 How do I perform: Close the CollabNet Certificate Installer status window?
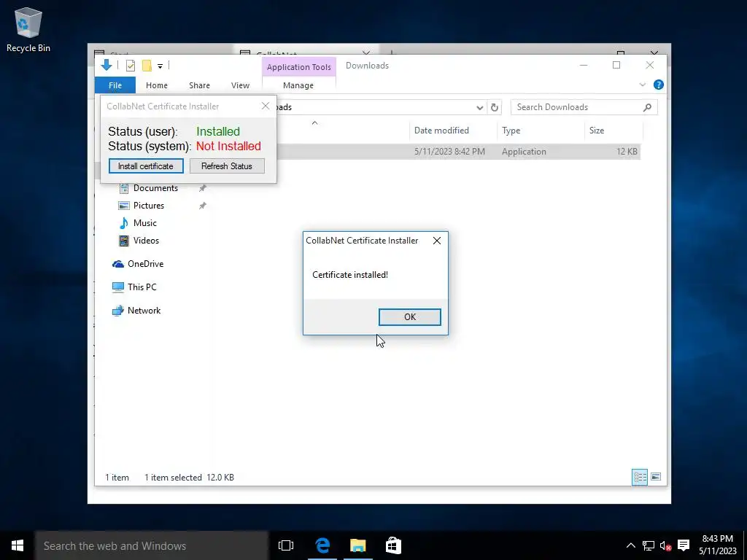(x=266, y=106)
